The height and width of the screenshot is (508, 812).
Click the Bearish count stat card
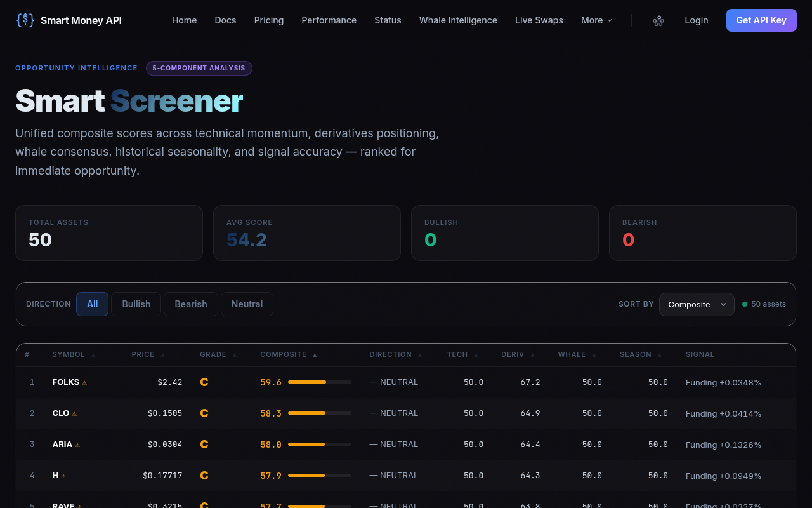click(703, 233)
